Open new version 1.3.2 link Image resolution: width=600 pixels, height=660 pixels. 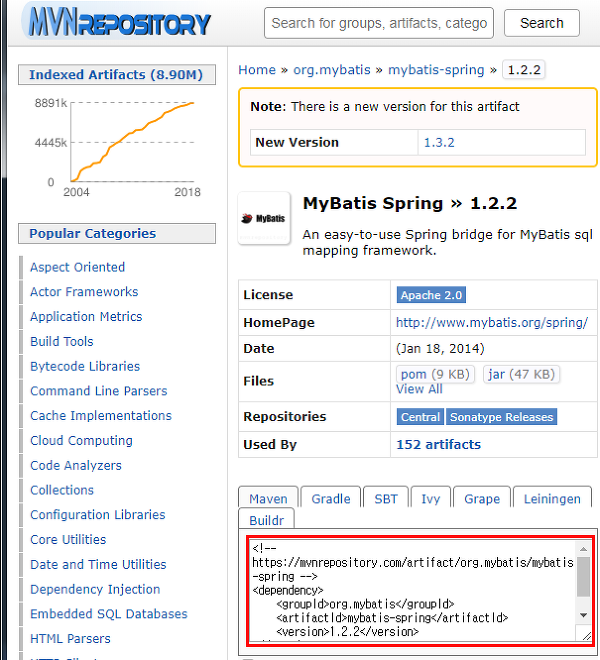click(x=439, y=142)
